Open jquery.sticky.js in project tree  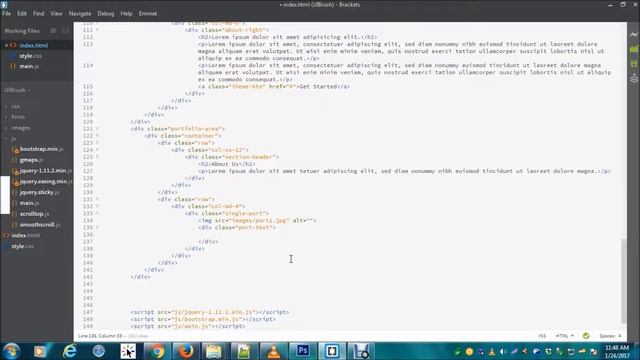pyautogui.click(x=39, y=192)
